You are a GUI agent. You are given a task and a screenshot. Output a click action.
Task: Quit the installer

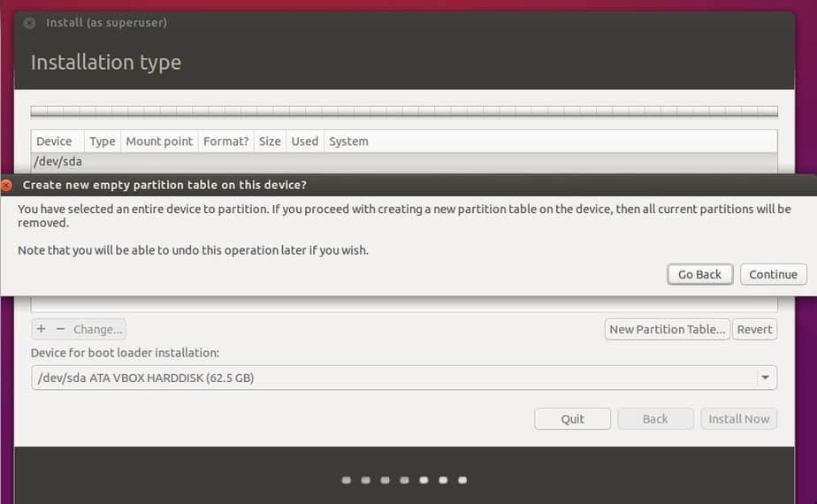coord(572,419)
